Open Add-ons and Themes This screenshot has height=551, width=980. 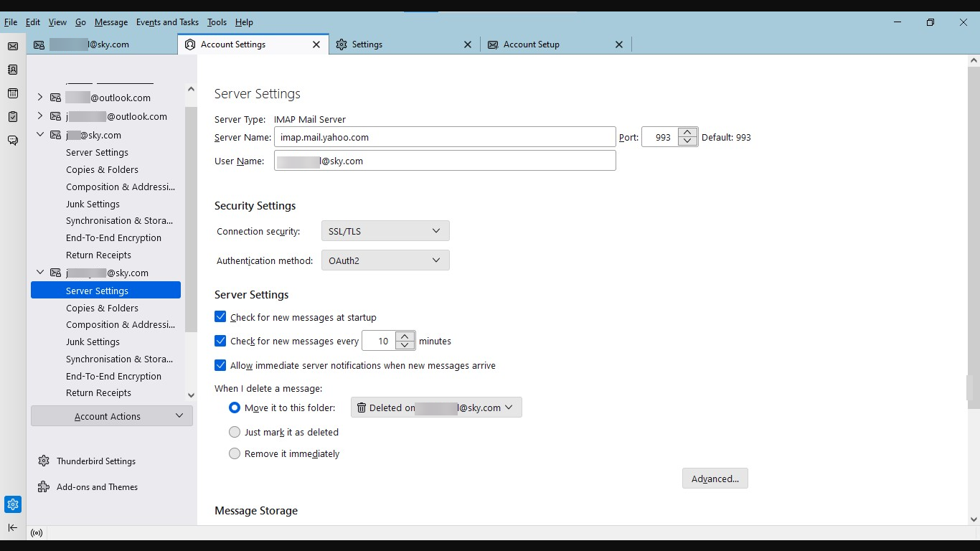[x=97, y=486]
